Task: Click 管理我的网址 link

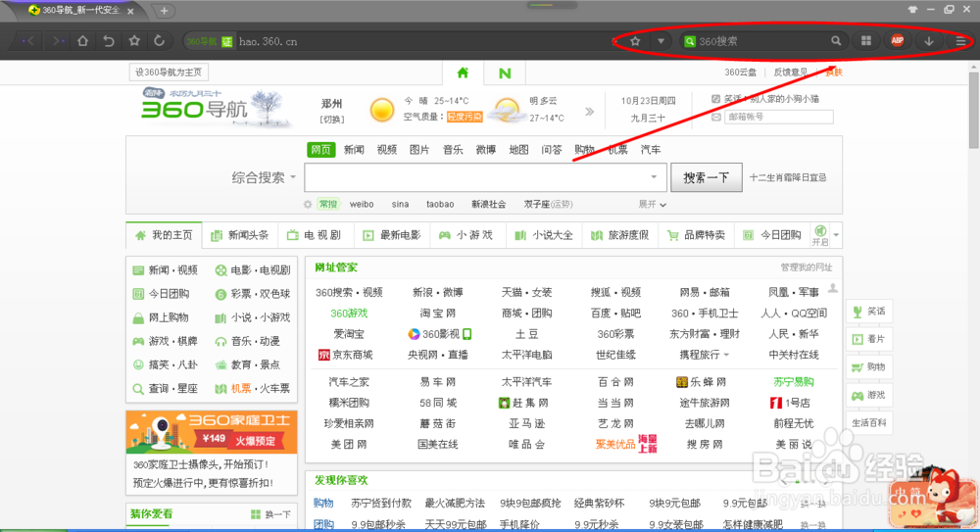Action: [806, 267]
